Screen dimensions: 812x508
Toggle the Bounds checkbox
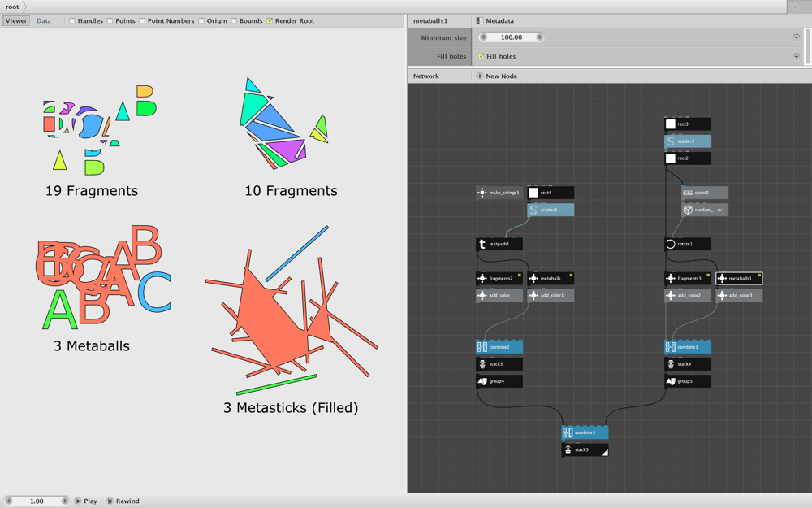point(234,21)
